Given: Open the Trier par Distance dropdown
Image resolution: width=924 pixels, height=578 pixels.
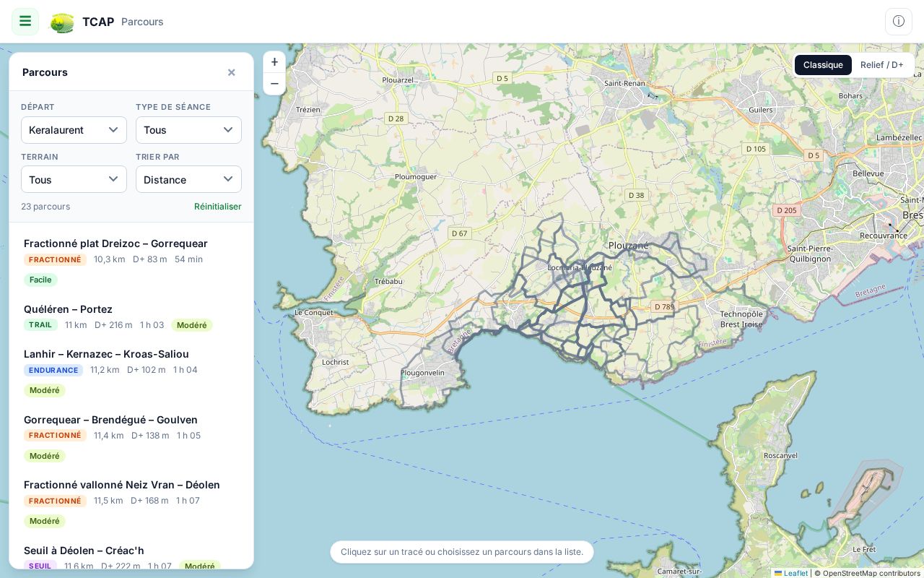Looking at the screenshot, I should click(188, 180).
